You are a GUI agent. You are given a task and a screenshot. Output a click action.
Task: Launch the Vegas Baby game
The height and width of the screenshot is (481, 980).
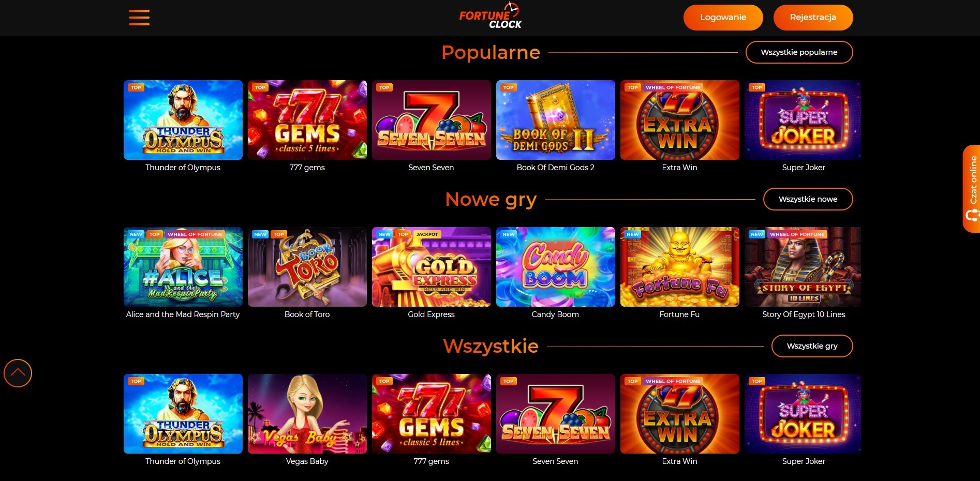click(x=307, y=414)
